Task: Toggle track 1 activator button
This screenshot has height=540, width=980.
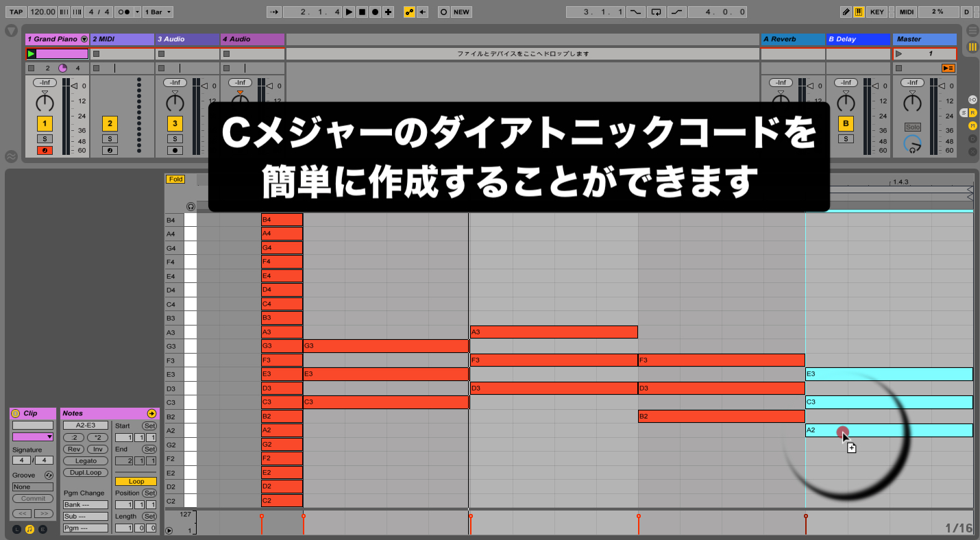Action: coord(45,123)
